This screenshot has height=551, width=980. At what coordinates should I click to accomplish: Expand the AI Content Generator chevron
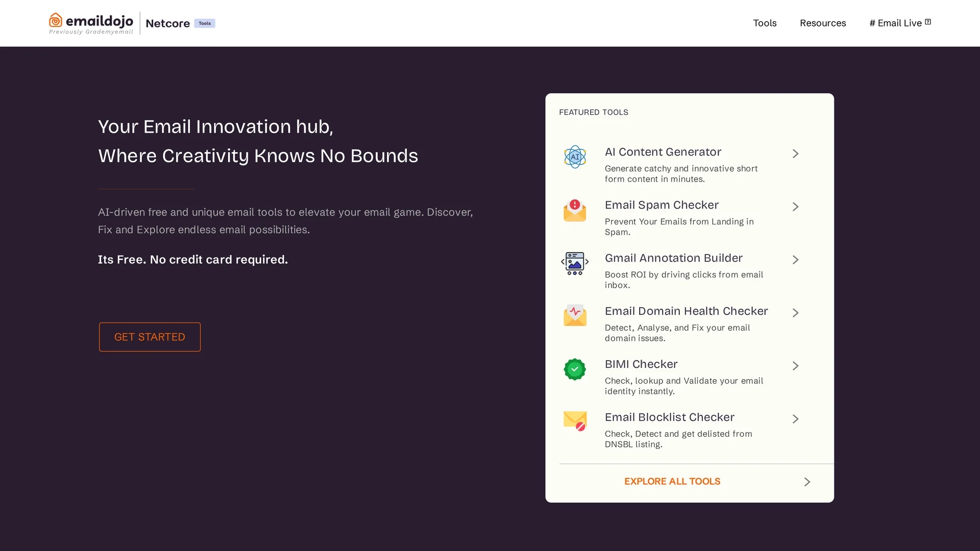click(795, 154)
